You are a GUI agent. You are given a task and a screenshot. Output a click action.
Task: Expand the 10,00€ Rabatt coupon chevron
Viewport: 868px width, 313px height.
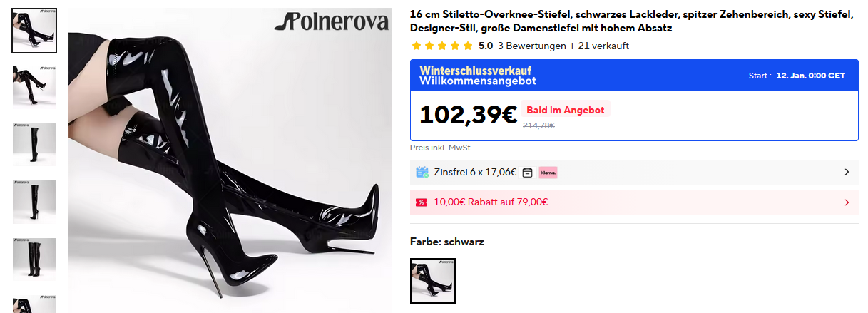coord(847,202)
